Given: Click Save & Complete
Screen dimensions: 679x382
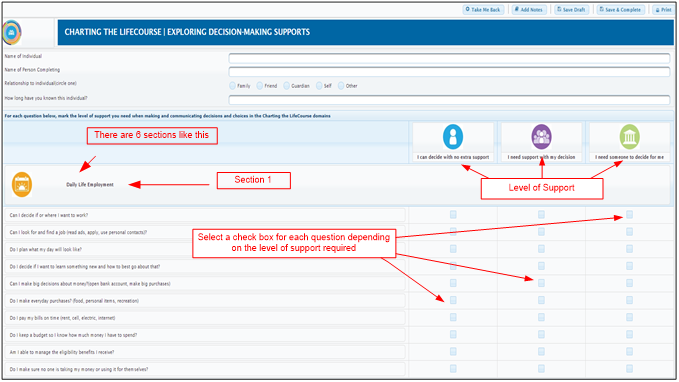Looking at the screenshot, I should (x=621, y=10).
